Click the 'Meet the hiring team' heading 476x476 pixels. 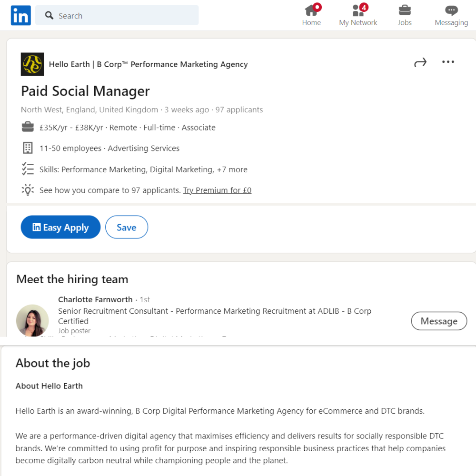[72, 279]
